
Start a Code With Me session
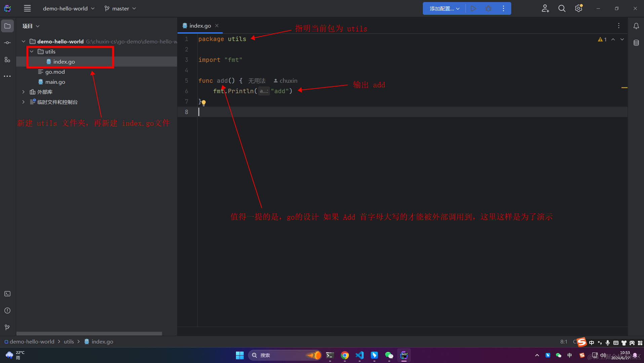click(545, 8)
